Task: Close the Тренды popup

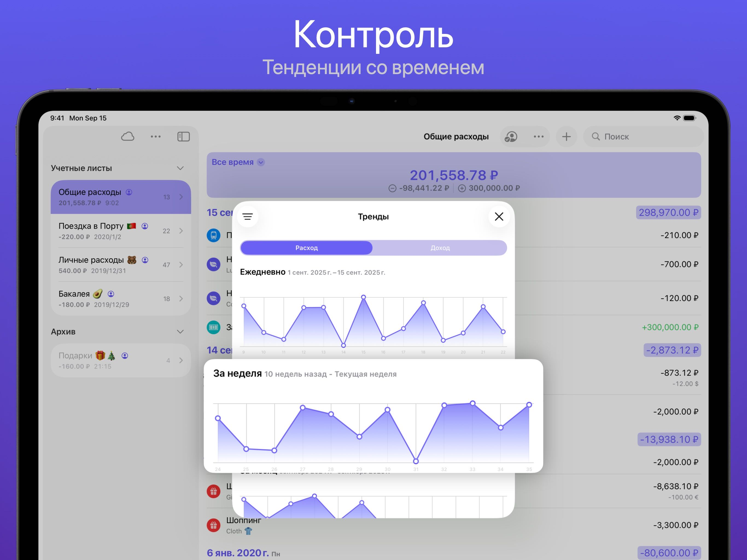Action: [499, 217]
